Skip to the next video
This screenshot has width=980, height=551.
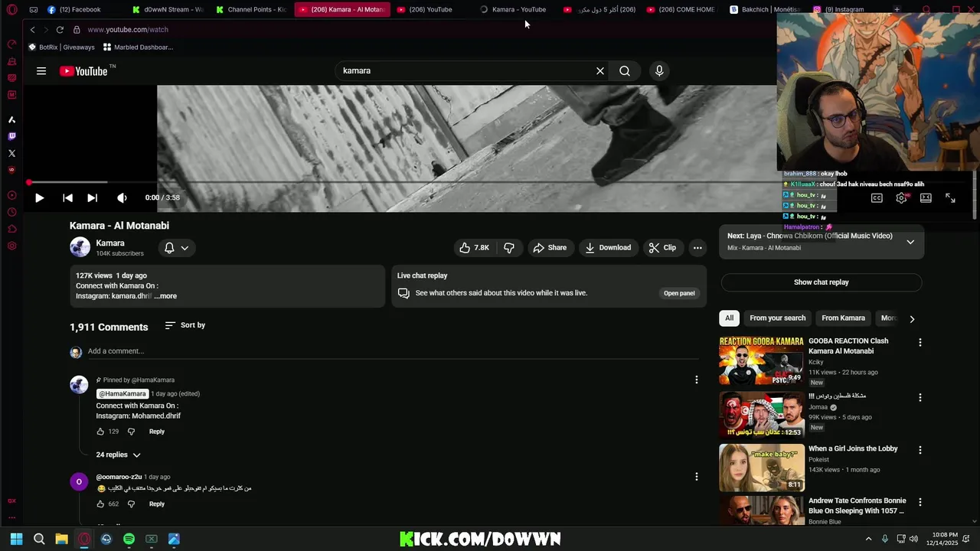(92, 197)
